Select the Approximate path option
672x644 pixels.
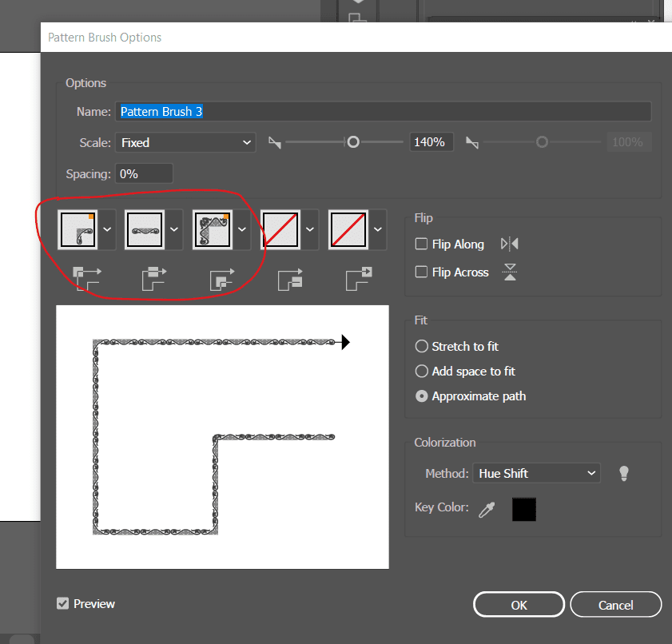tap(422, 396)
